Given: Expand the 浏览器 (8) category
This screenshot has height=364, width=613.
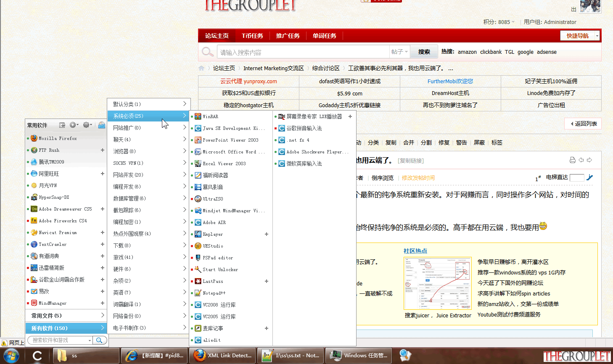Looking at the screenshot, I should (x=149, y=151).
